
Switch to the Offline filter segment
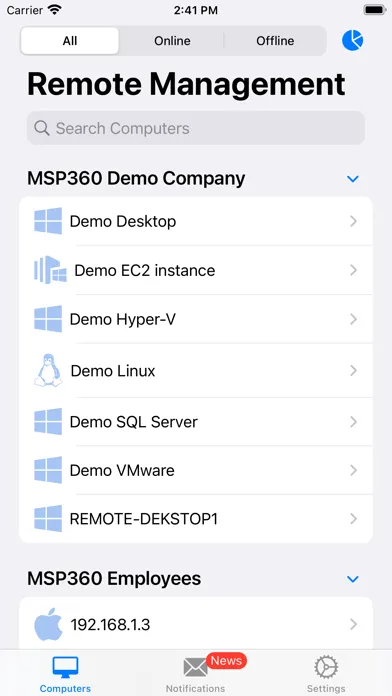pyautogui.click(x=275, y=41)
